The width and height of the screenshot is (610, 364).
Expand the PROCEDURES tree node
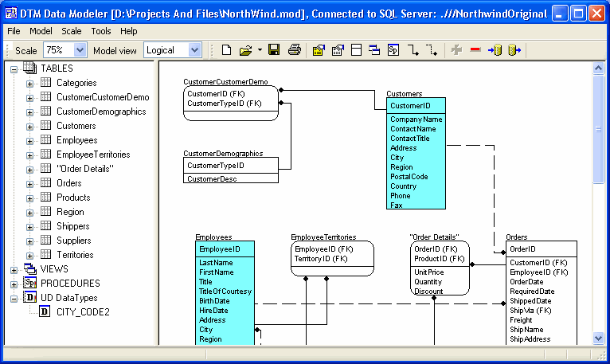[14, 284]
